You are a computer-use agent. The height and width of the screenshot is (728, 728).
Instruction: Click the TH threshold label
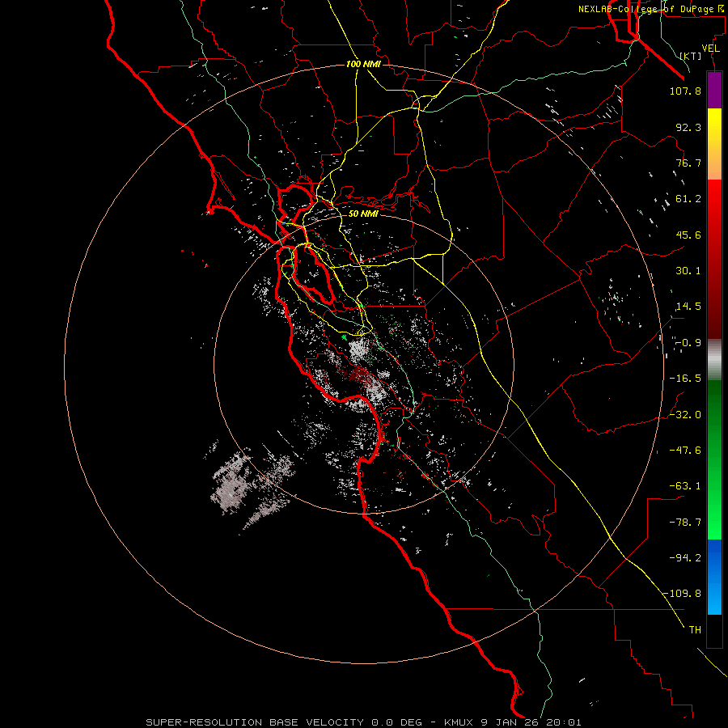(695, 629)
